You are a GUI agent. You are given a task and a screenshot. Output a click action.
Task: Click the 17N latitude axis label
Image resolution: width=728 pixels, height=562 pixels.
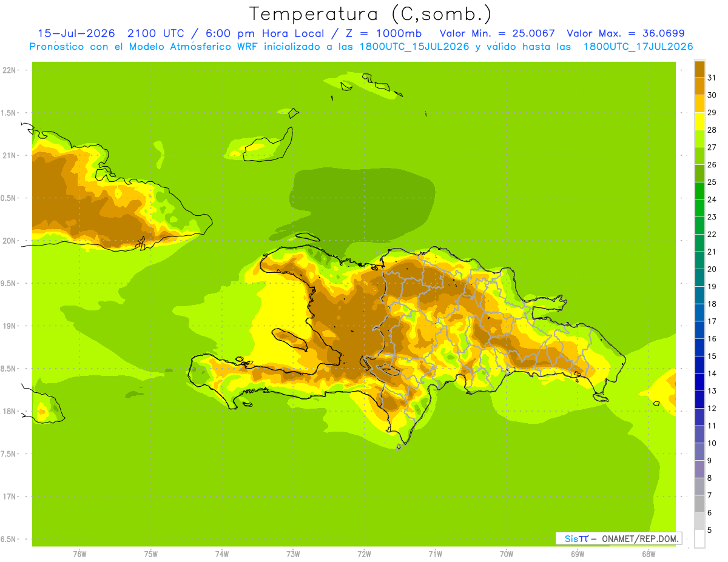click(9, 497)
